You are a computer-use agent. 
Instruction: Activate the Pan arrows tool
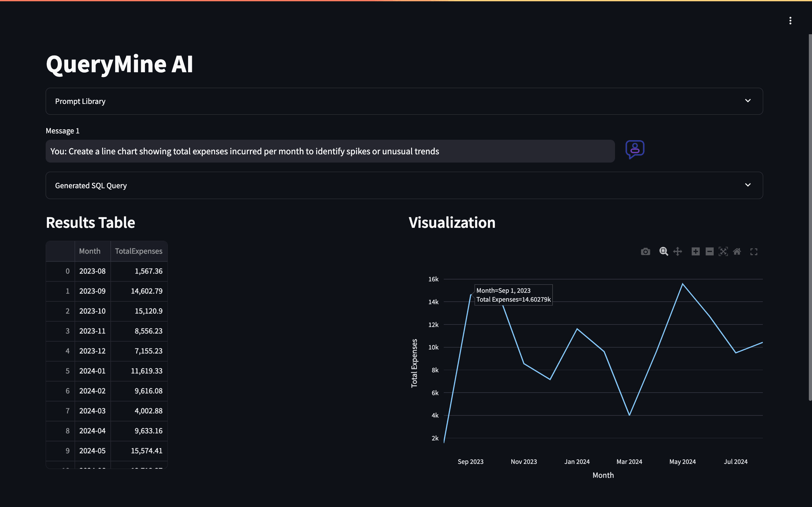(x=678, y=252)
